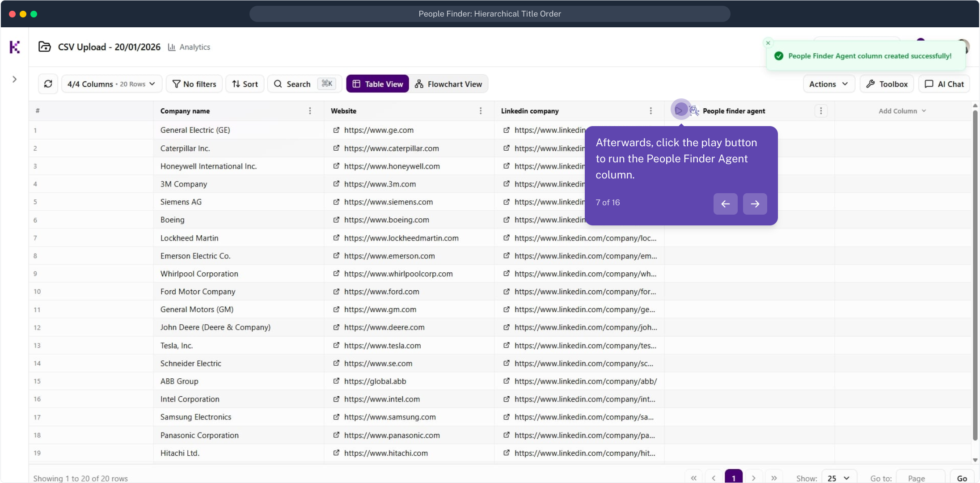Run the People finder agent play button
Screen dimensions: 980x483
(680, 110)
